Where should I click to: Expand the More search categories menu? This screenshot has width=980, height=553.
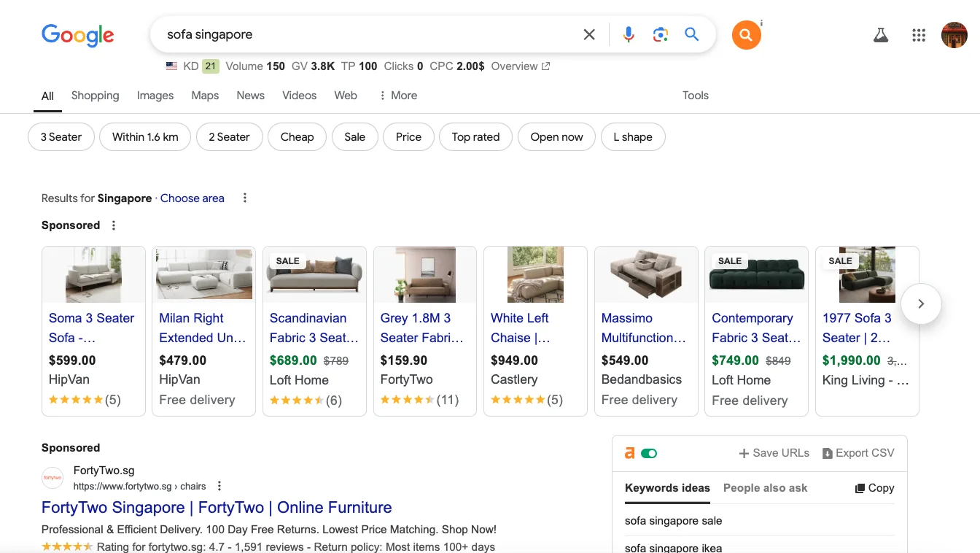coord(397,96)
